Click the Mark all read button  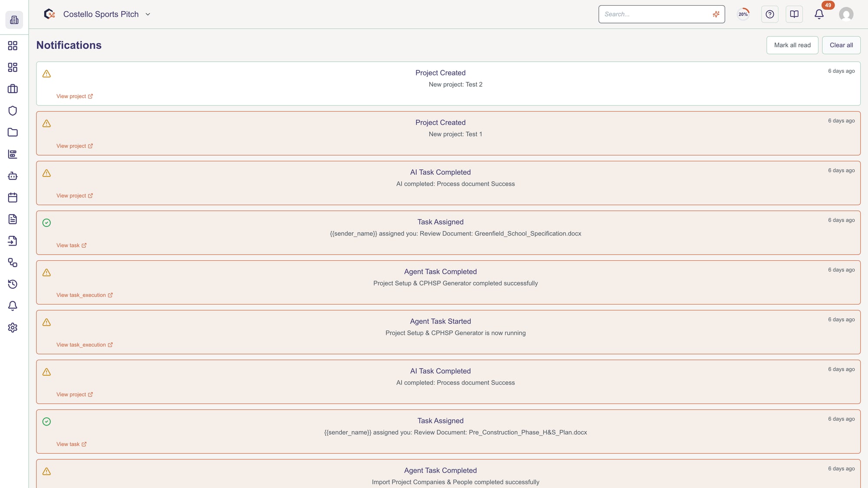792,45
